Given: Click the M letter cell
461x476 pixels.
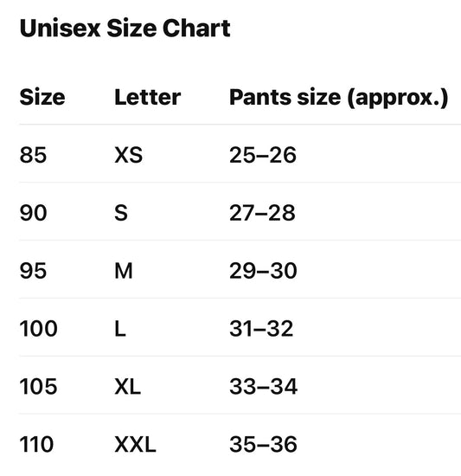Looking at the screenshot, I should (x=124, y=271).
